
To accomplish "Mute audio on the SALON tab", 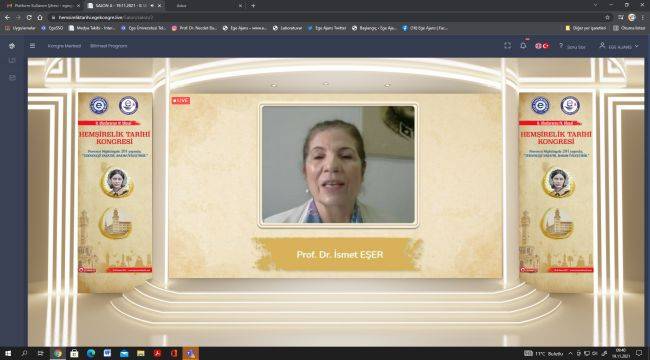I will coord(152,6).
